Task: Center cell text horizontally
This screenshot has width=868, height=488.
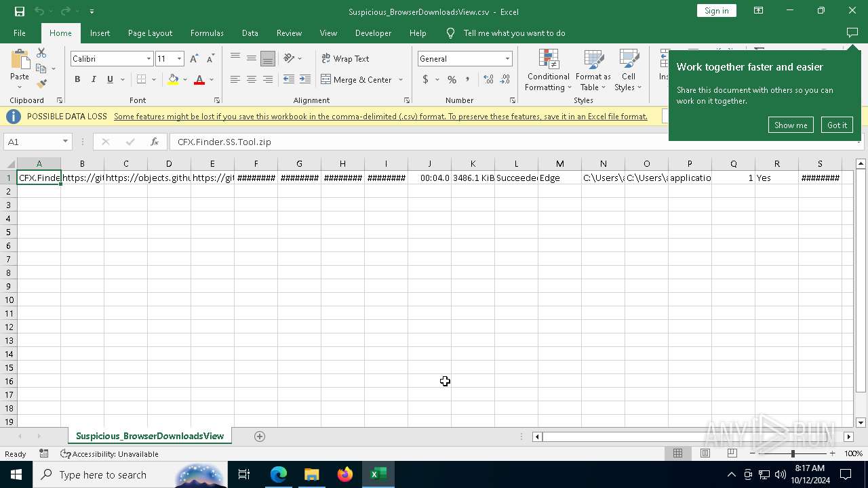Action: point(252,79)
